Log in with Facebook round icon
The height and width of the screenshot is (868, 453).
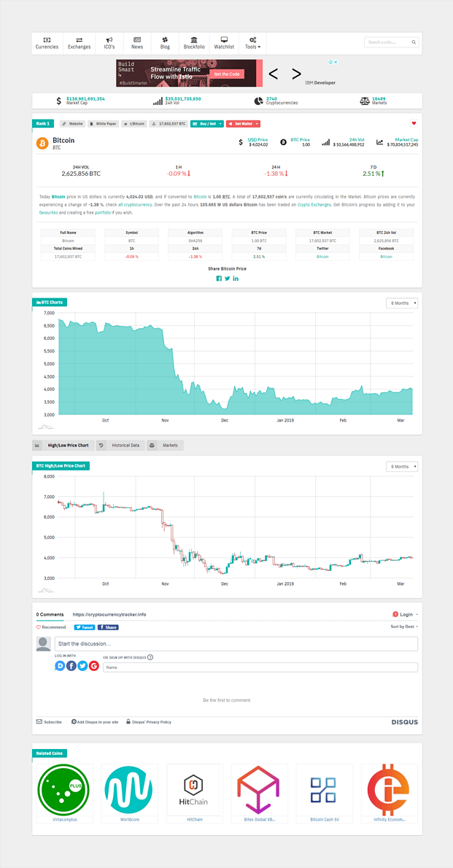coord(71,666)
